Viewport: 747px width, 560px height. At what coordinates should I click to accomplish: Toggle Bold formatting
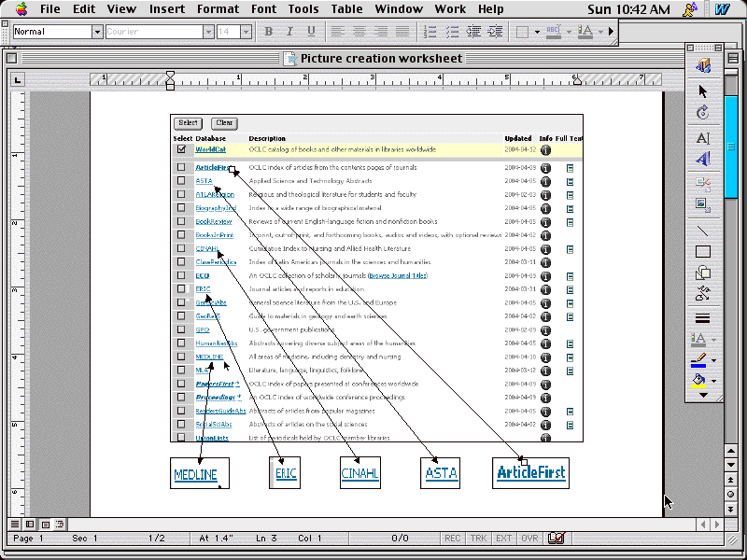tap(269, 32)
